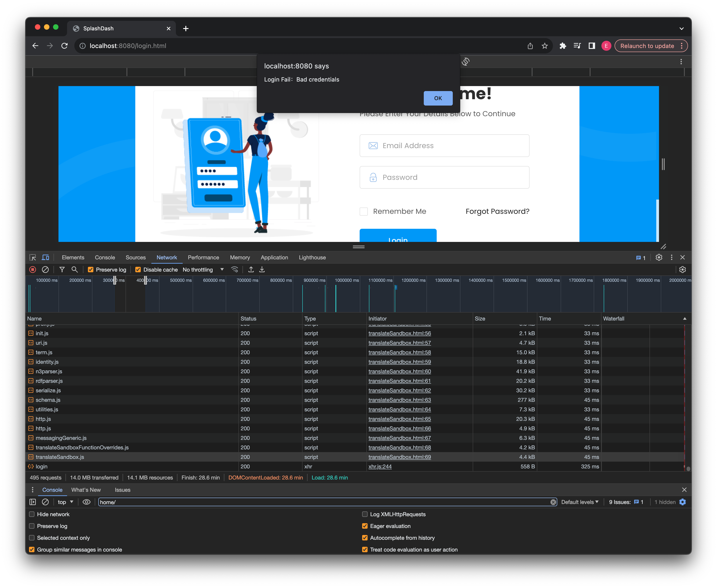
Task: Open the Lighthouse tab
Action: [x=312, y=257]
